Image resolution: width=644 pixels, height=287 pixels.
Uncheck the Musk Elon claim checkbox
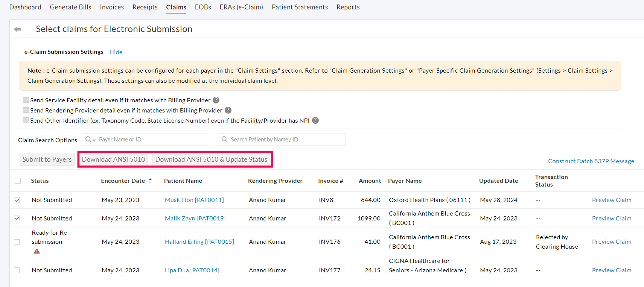point(17,200)
